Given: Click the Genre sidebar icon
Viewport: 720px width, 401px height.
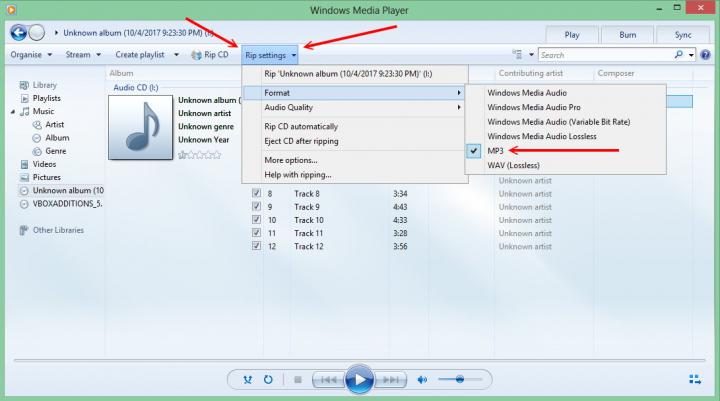Looking at the screenshot, I should [x=37, y=151].
